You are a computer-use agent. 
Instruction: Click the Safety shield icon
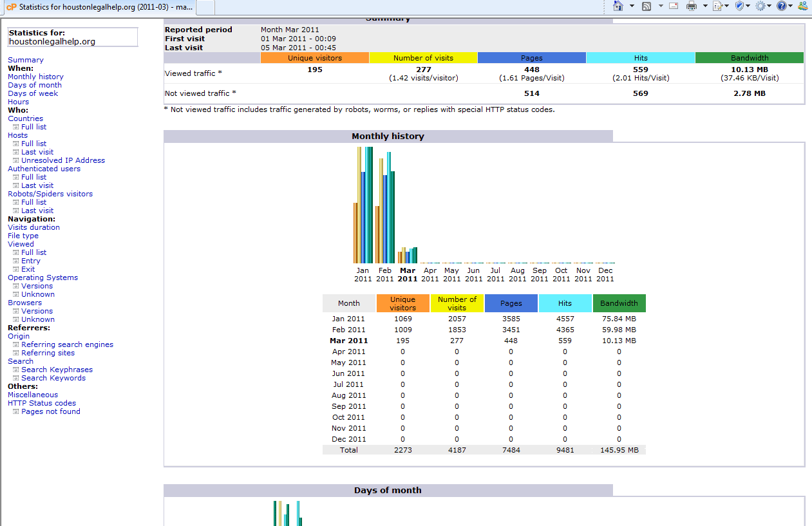(x=740, y=6)
